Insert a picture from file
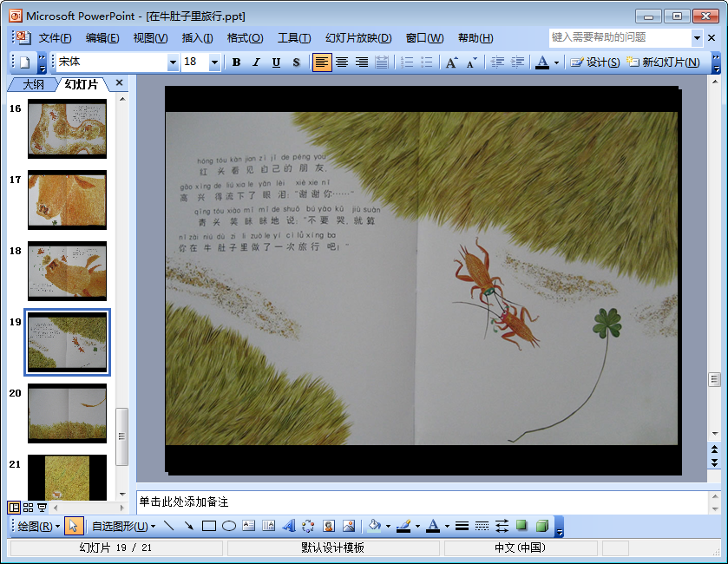728x564 pixels. click(x=349, y=526)
